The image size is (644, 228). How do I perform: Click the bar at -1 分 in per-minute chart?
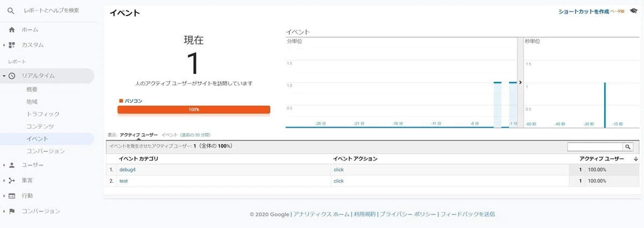click(x=513, y=105)
